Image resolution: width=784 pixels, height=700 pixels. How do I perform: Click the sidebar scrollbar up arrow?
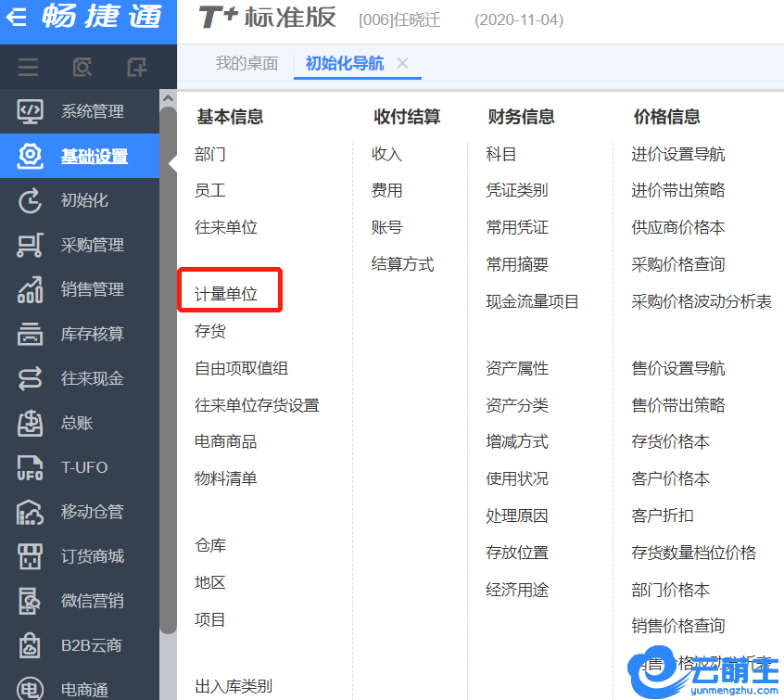coord(168,97)
